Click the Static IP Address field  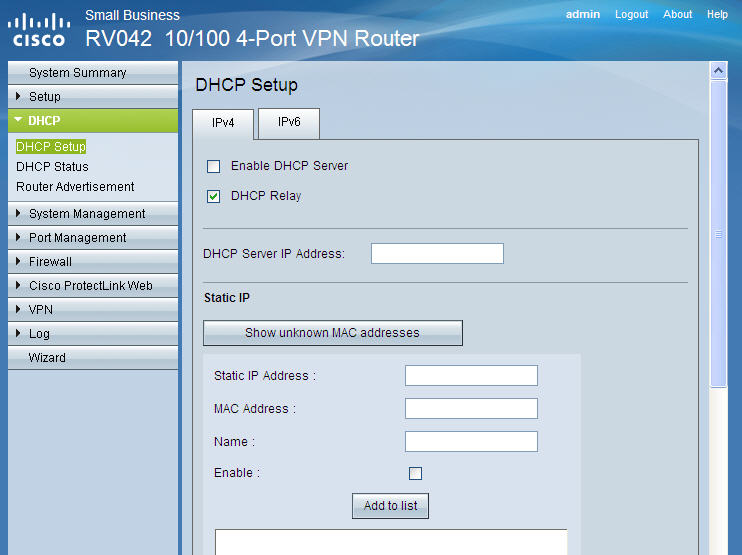[471, 376]
